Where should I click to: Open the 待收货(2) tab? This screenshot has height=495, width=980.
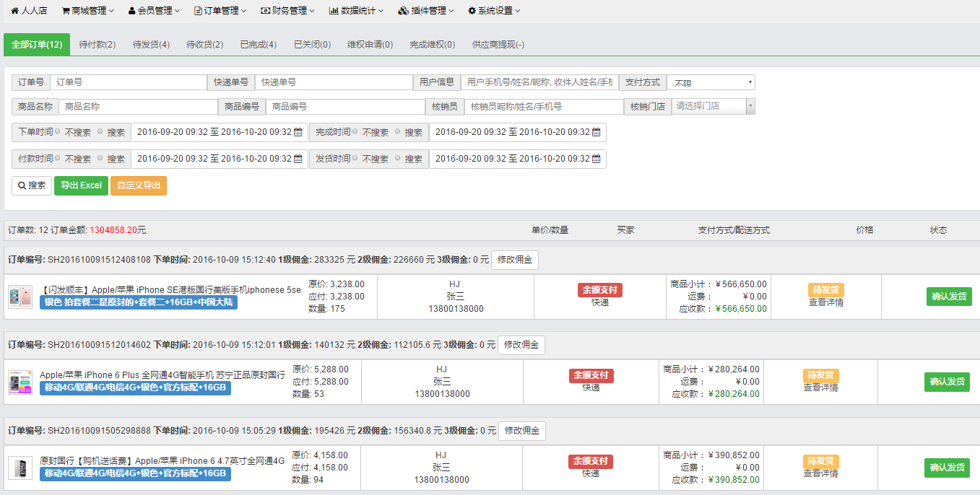pos(205,45)
